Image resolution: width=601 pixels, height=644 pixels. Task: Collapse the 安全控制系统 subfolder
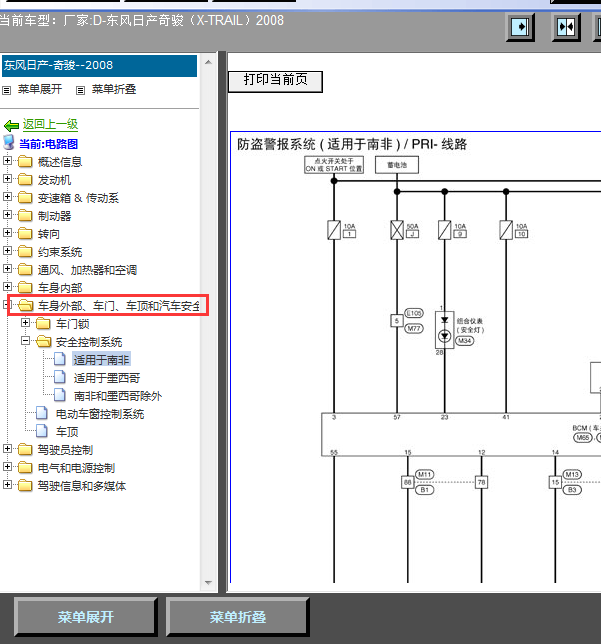pos(25,341)
